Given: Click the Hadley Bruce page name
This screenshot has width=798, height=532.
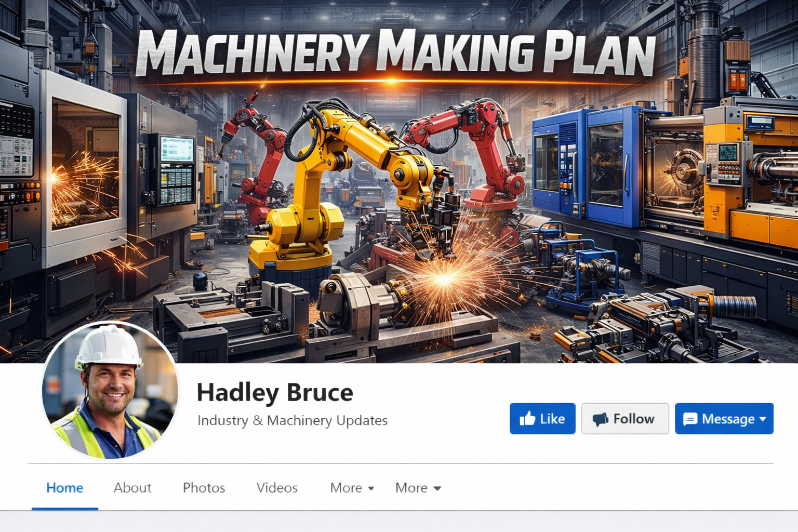Looking at the screenshot, I should [x=275, y=392].
